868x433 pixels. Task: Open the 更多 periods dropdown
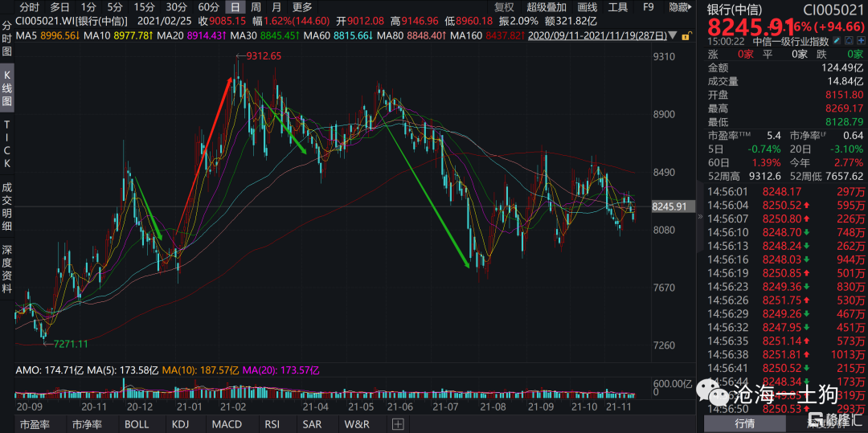(x=302, y=7)
